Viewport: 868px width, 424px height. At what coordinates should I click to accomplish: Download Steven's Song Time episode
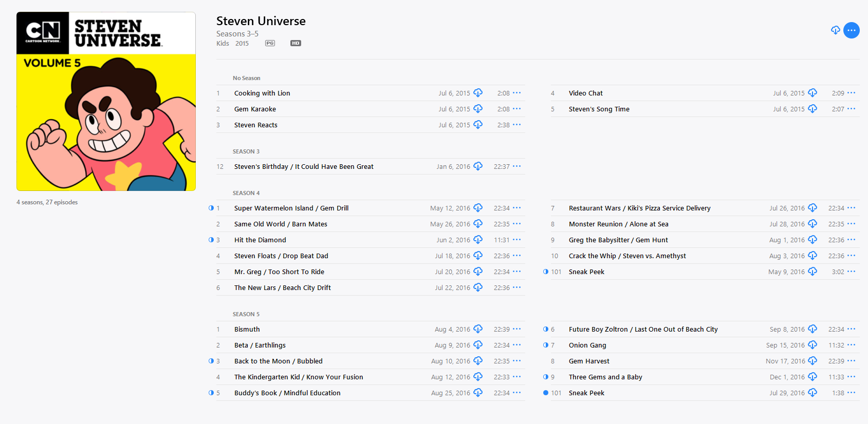[812, 109]
